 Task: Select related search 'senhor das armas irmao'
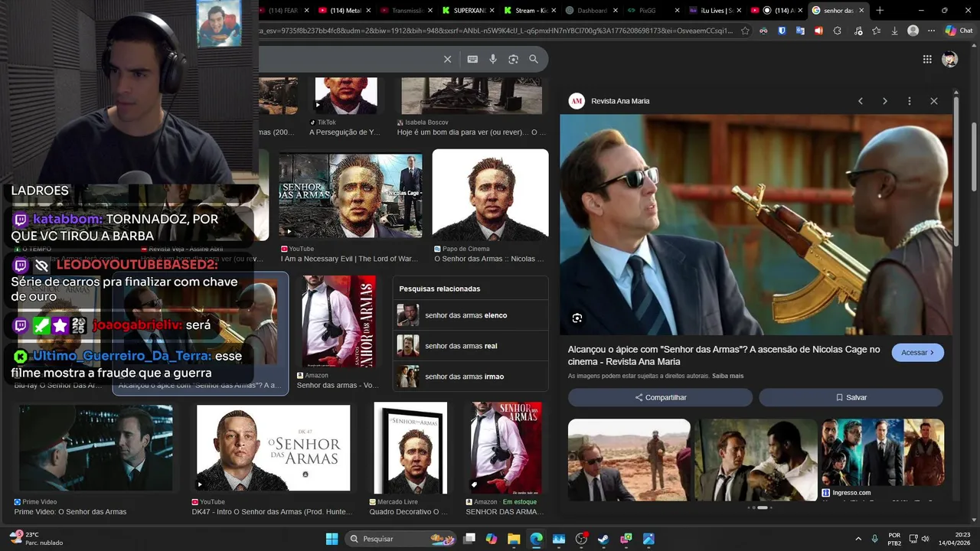(x=470, y=377)
